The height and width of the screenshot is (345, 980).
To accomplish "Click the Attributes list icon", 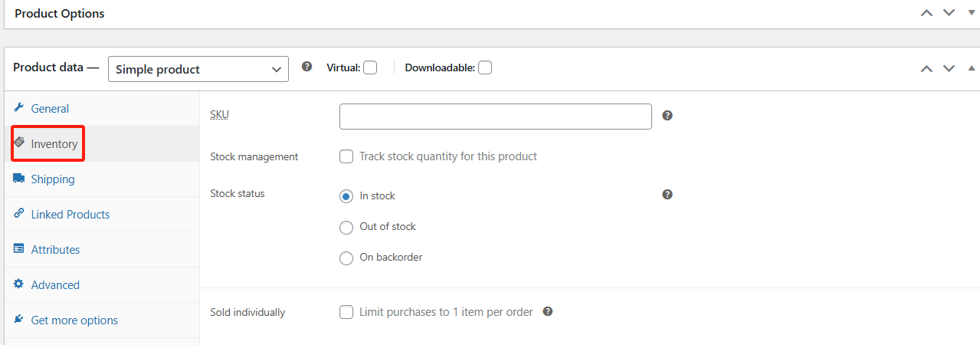I will pyautogui.click(x=18, y=249).
